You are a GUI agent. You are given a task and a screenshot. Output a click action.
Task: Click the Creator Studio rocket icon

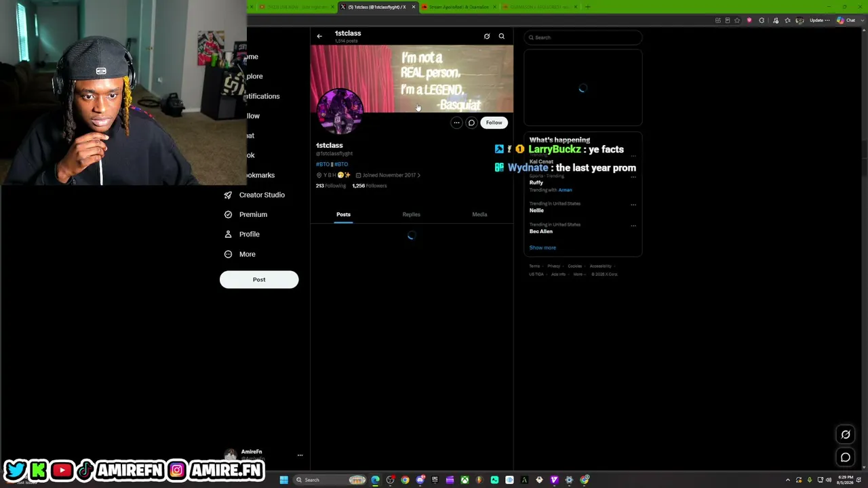pos(228,195)
